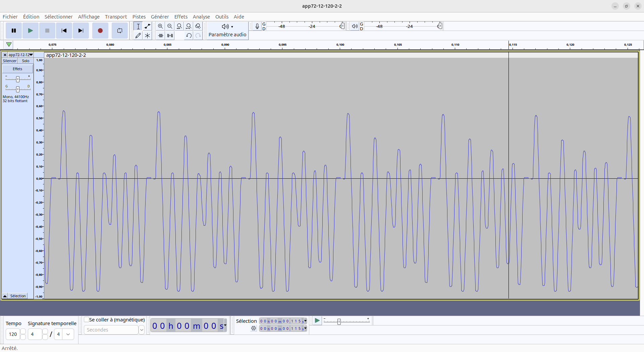Skip to start of project

64,31
